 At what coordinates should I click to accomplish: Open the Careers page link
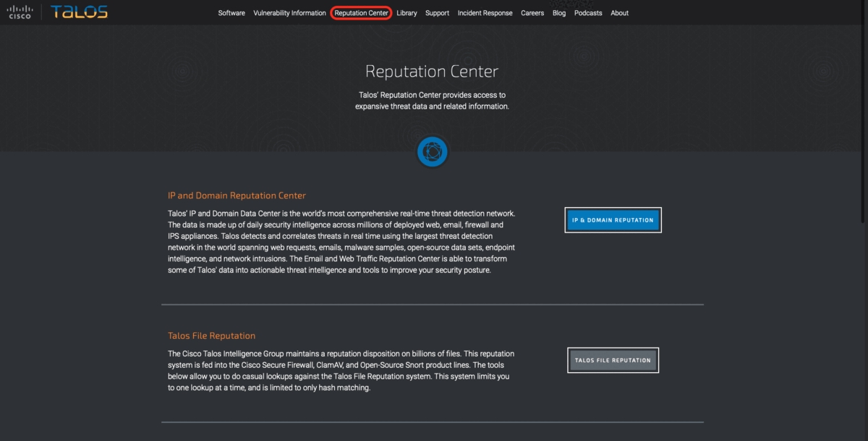532,13
